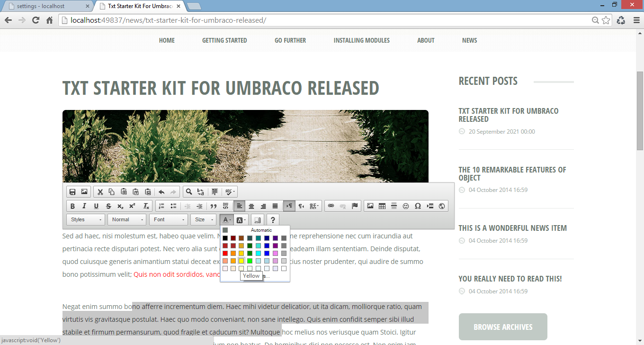Choose Automatic text color option

pyautogui.click(x=255, y=230)
